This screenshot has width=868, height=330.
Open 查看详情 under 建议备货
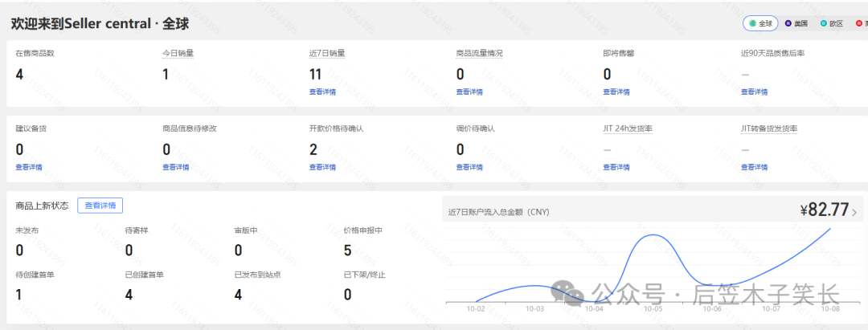[29, 167]
